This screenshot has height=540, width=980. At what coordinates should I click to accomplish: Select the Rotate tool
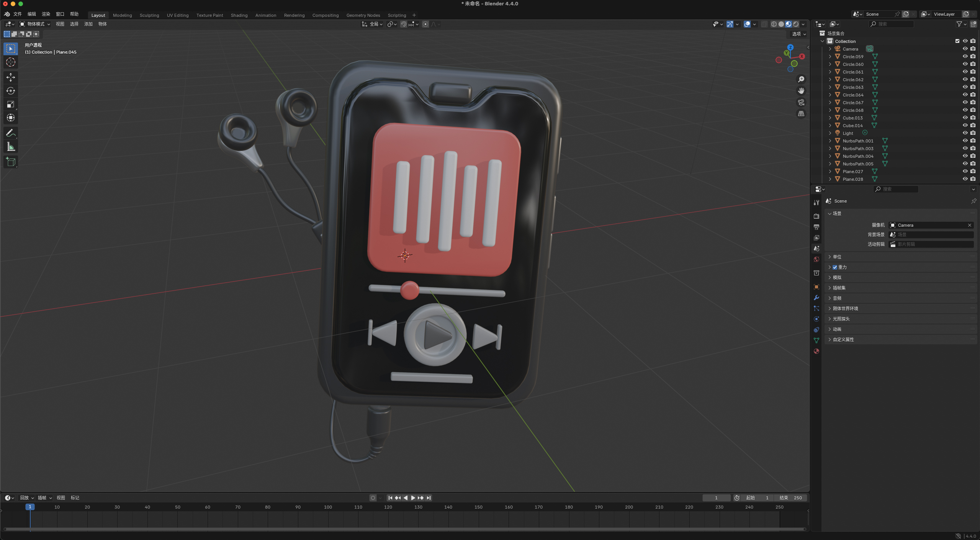pos(10,91)
